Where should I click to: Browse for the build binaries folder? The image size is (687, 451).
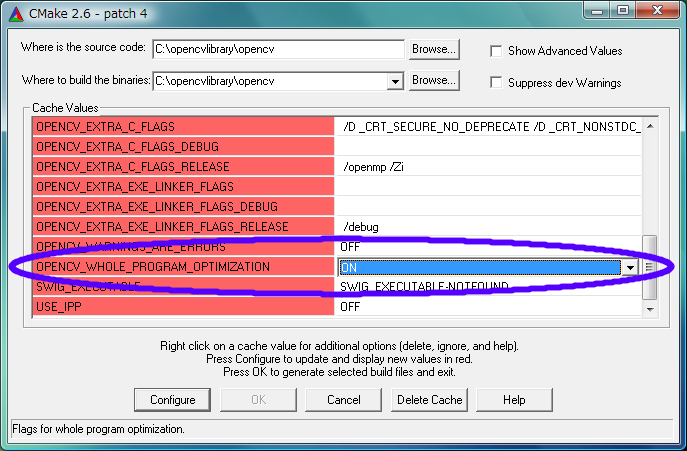[x=433, y=80]
